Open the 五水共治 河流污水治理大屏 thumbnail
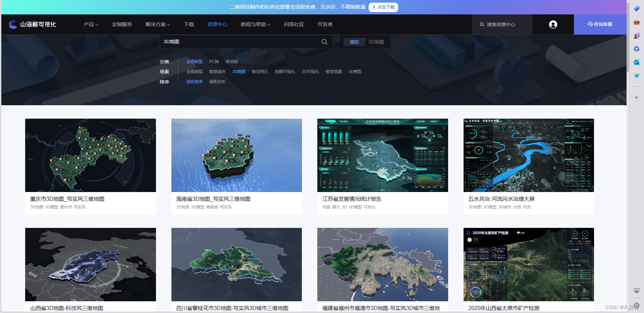644x313 pixels. tap(529, 155)
